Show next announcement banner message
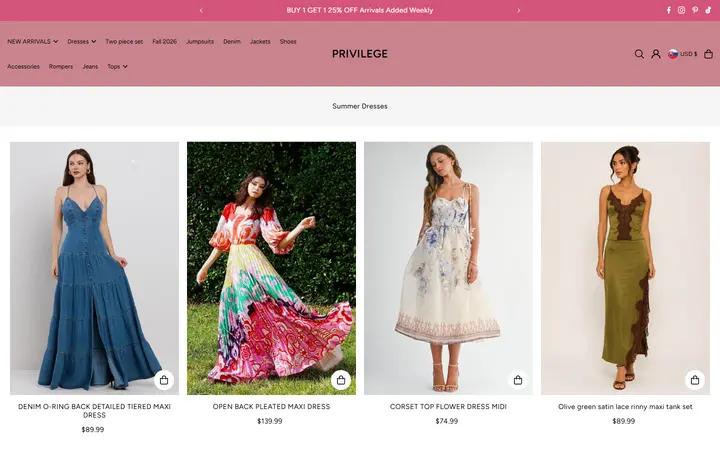The image size is (720, 450). pos(519,10)
